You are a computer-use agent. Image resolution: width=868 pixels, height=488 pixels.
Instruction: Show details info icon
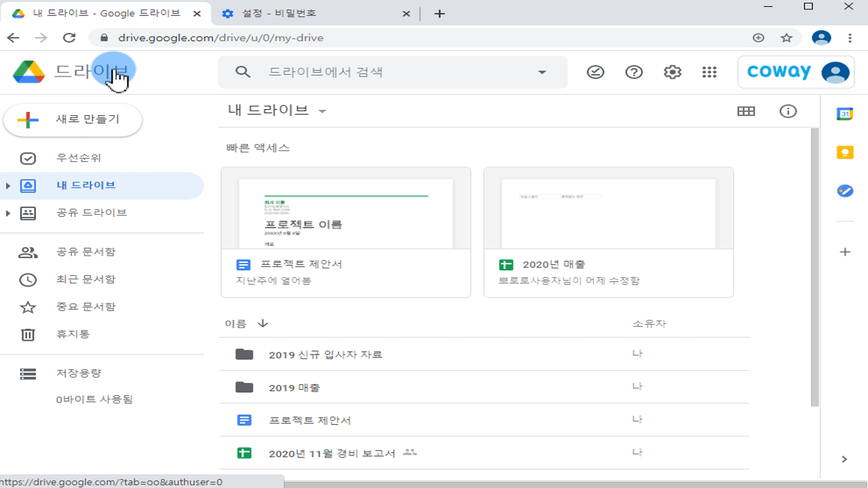788,111
